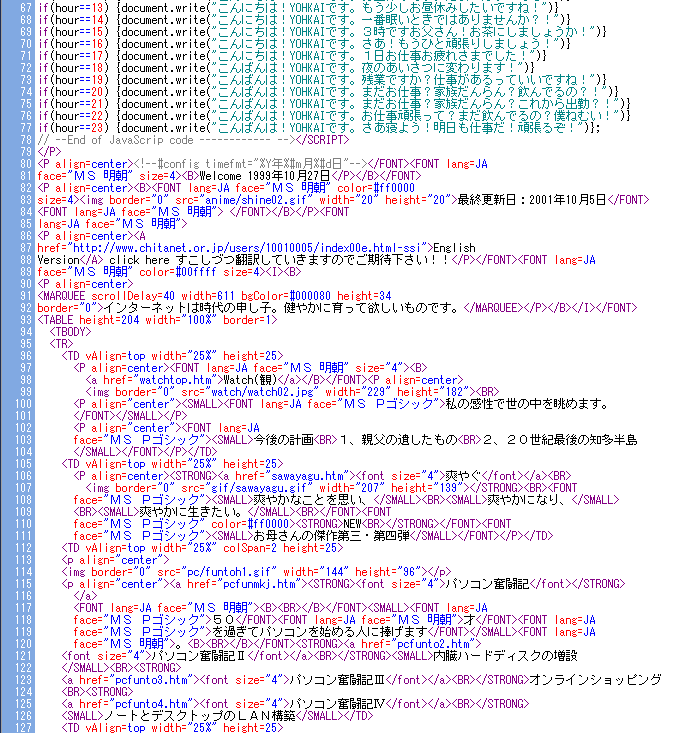The height and width of the screenshot is (733, 700).
Task: Click the "pcfunto4.htm" href value
Action: 151,704
